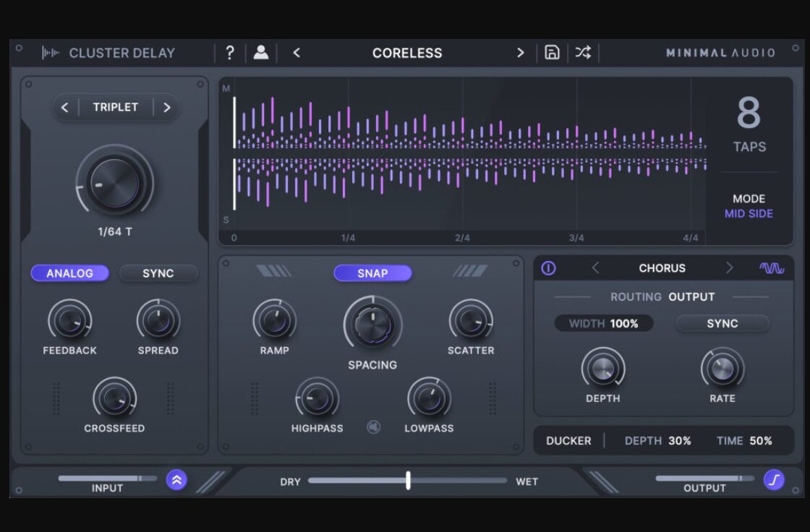
Task: Enable Sync in the Chorus section
Action: click(x=722, y=323)
